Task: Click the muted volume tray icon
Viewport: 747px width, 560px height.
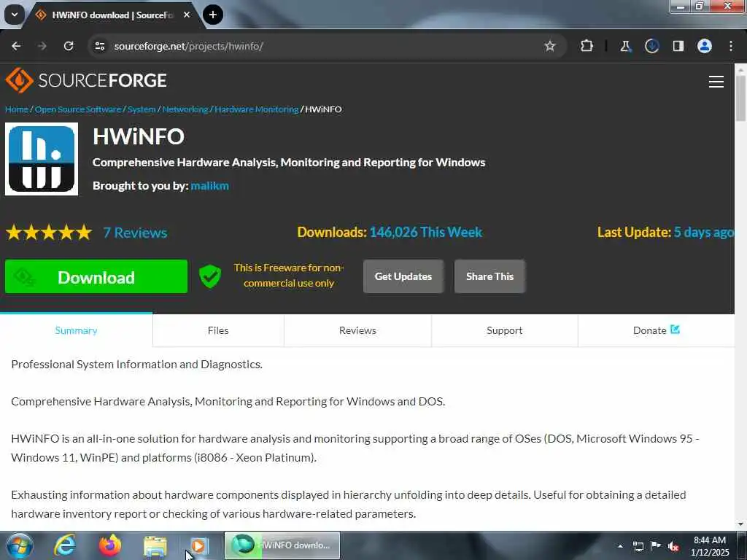Action: pyautogui.click(x=673, y=546)
